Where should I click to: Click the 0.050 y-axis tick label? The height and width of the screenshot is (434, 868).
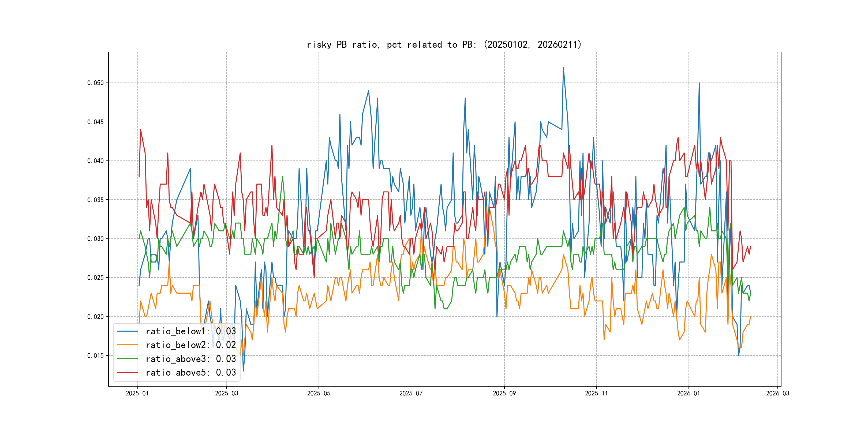click(95, 83)
